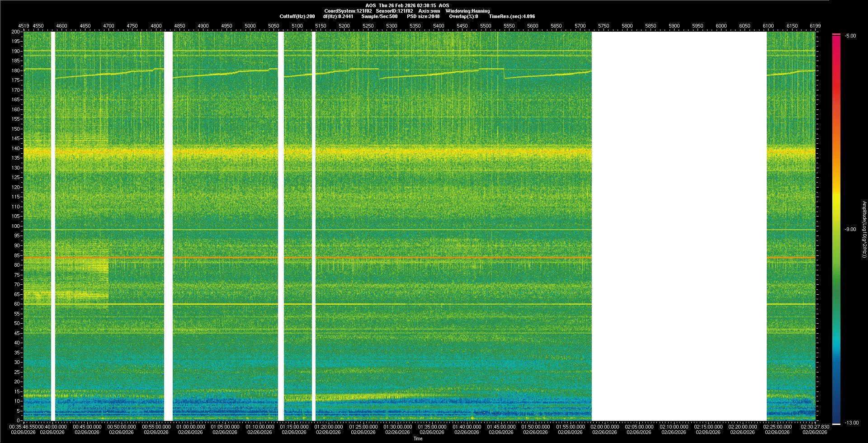Click the amplitude color scale bar
Viewport: 868px width, 443px height.
click(x=836, y=226)
